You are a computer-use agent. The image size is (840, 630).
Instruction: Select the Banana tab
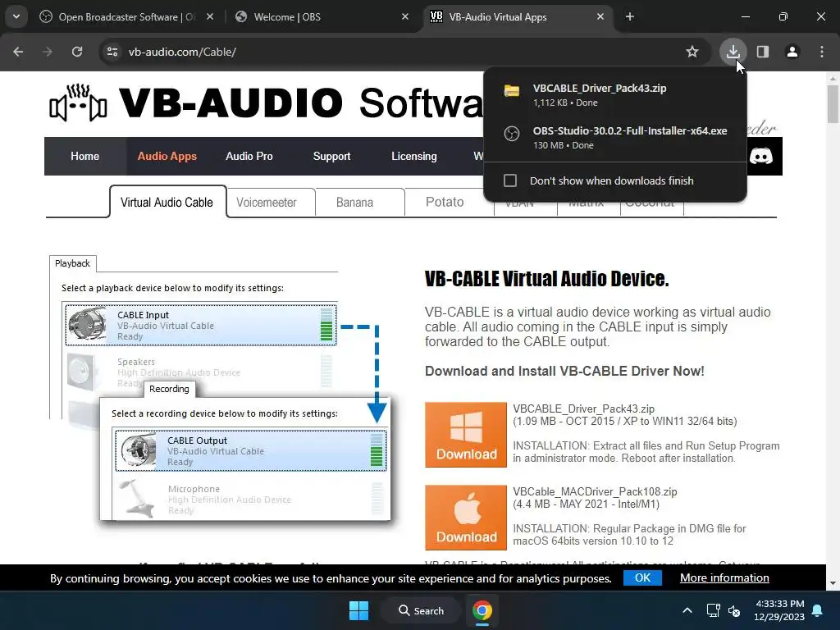(354, 203)
